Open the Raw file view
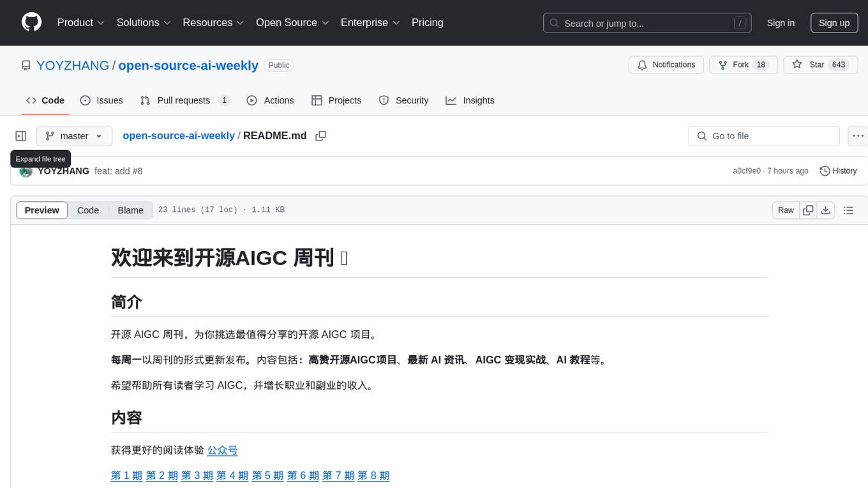This screenshot has width=868, height=488. [786, 210]
